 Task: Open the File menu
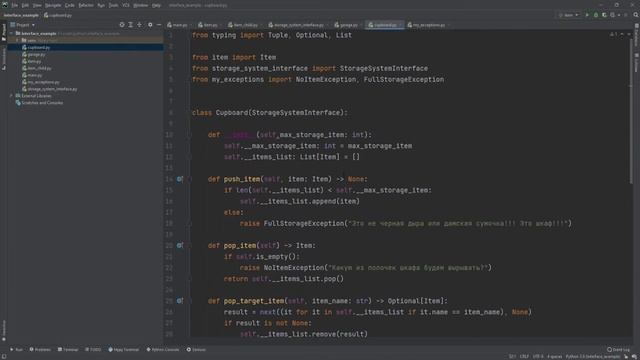coord(15,5)
